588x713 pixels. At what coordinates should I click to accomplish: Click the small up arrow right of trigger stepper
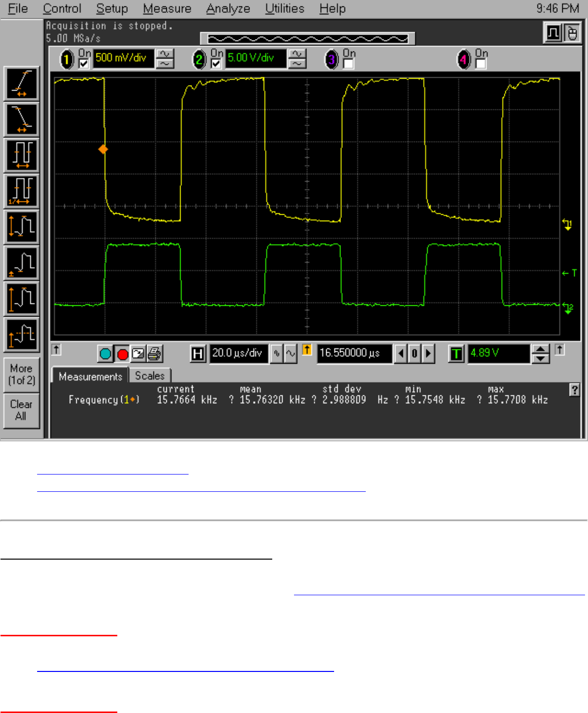pyautogui.click(x=559, y=350)
